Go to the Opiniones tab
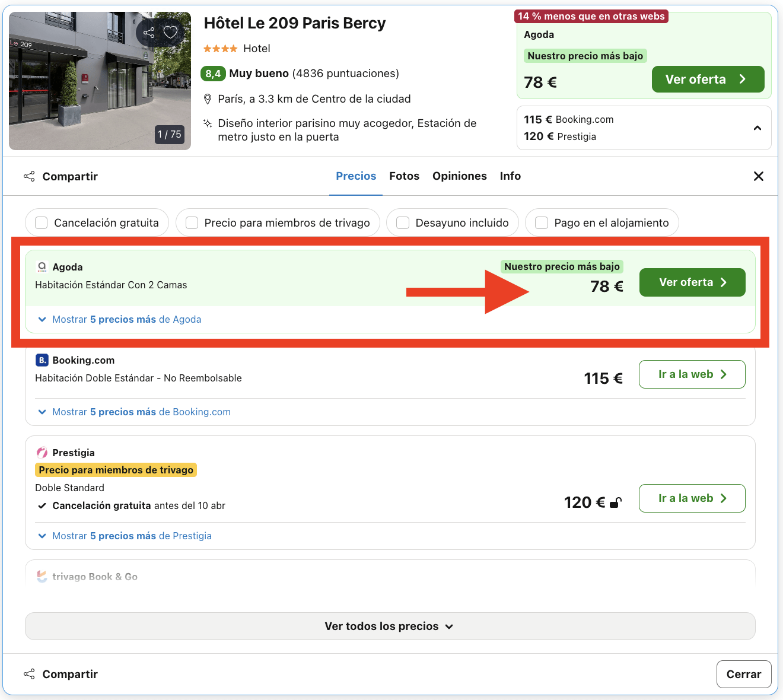 click(x=460, y=176)
